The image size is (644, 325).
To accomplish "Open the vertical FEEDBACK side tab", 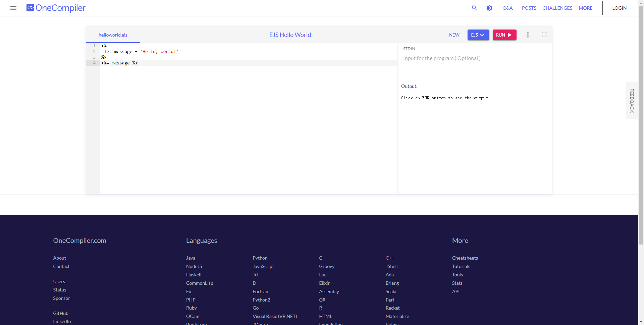I will point(632,101).
